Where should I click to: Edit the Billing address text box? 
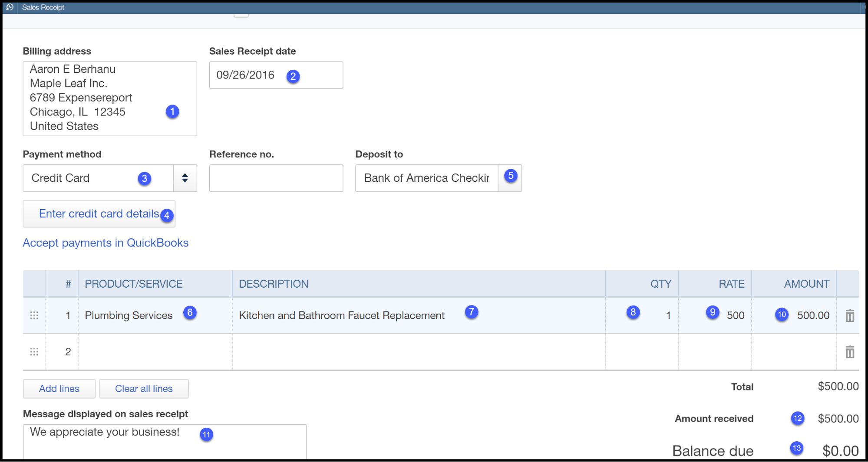tap(110, 98)
